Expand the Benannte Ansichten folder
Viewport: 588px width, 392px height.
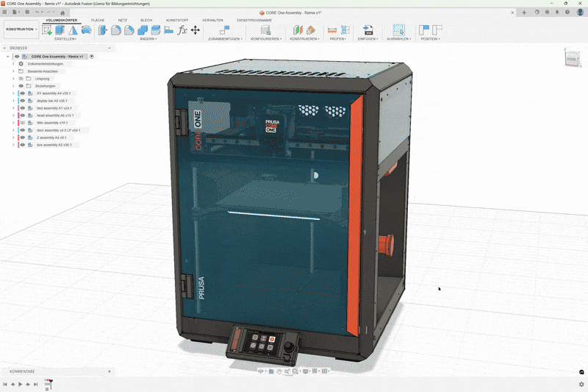point(13,71)
